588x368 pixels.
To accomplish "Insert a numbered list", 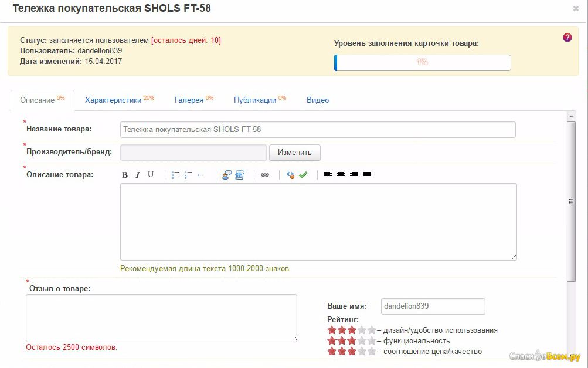I will 188,175.
